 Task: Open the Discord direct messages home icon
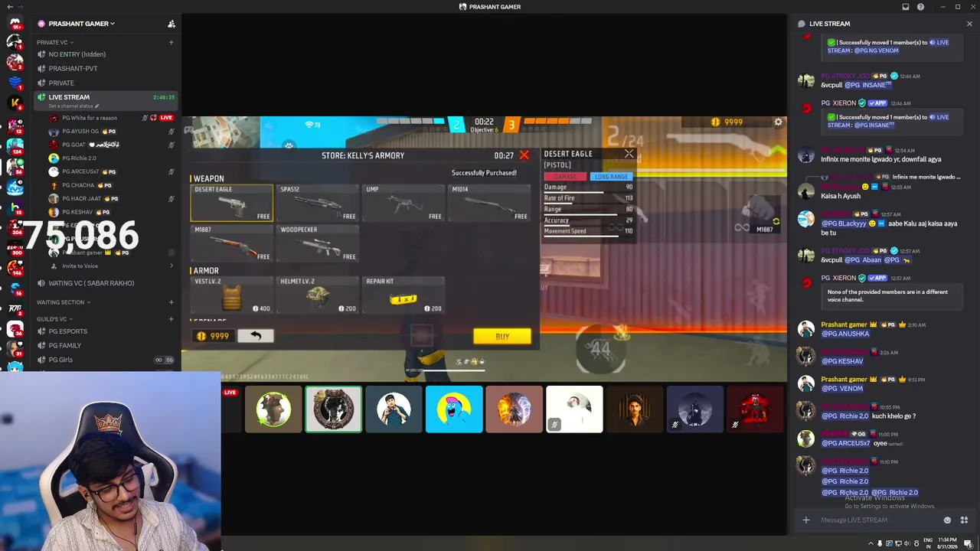15,23
